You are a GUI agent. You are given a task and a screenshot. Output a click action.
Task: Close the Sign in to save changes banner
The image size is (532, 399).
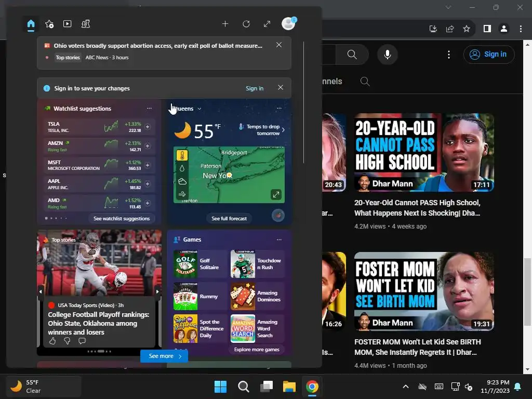click(x=281, y=87)
